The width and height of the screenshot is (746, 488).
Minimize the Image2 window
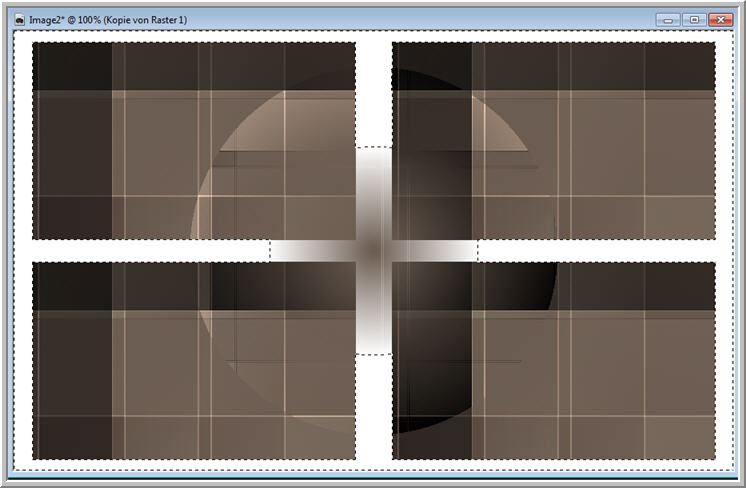coord(668,20)
